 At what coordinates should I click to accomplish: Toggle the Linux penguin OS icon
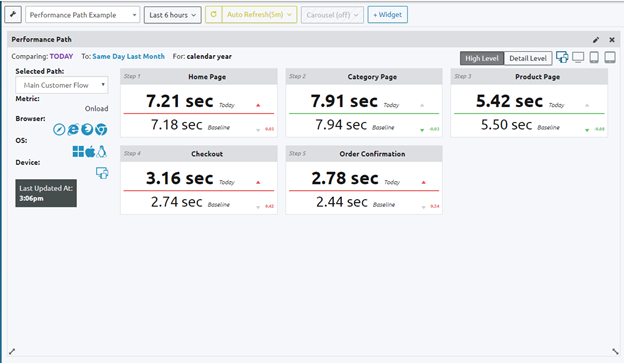click(102, 151)
